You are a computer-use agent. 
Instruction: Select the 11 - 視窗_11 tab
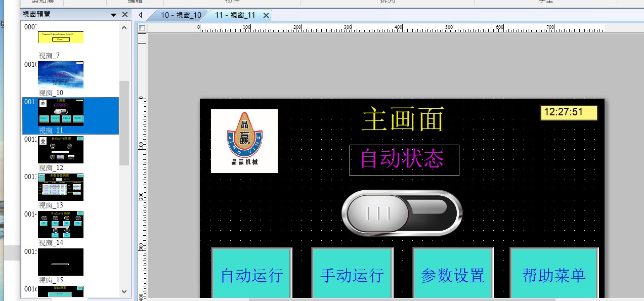pyautogui.click(x=235, y=15)
